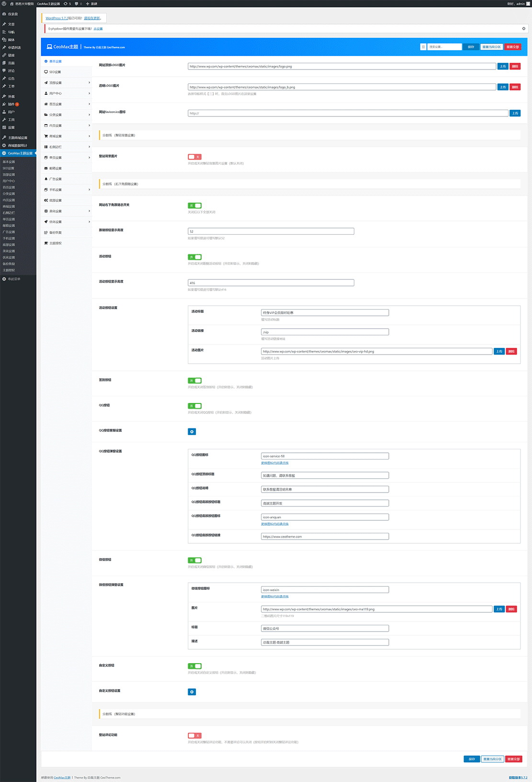Switch to the SEO设置 tab
The height and width of the screenshot is (782, 532).
55,72
